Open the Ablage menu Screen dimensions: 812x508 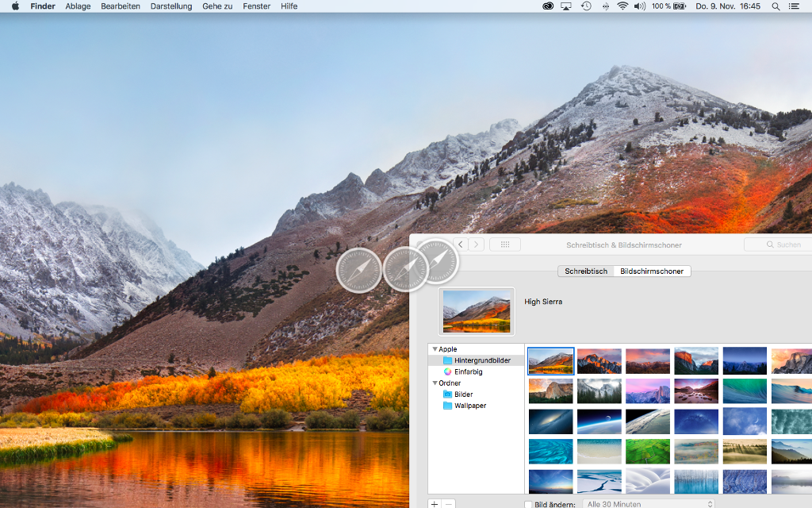point(78,6)
